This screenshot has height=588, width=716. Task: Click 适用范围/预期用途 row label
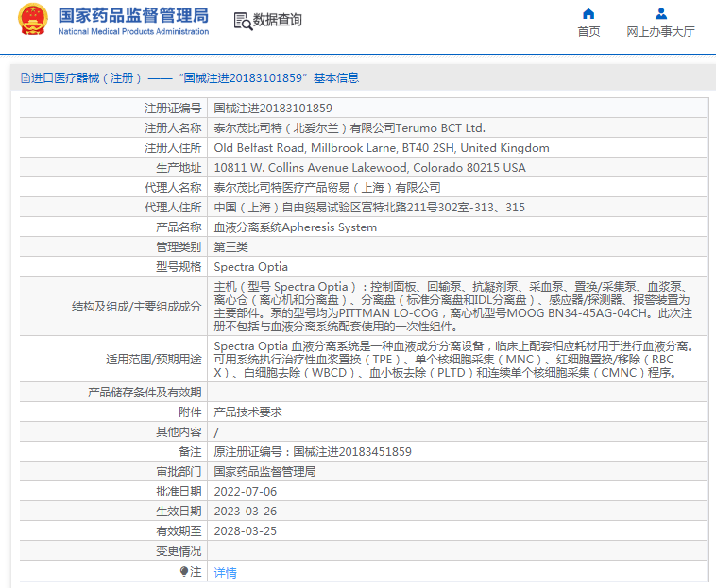coord(154,360)
